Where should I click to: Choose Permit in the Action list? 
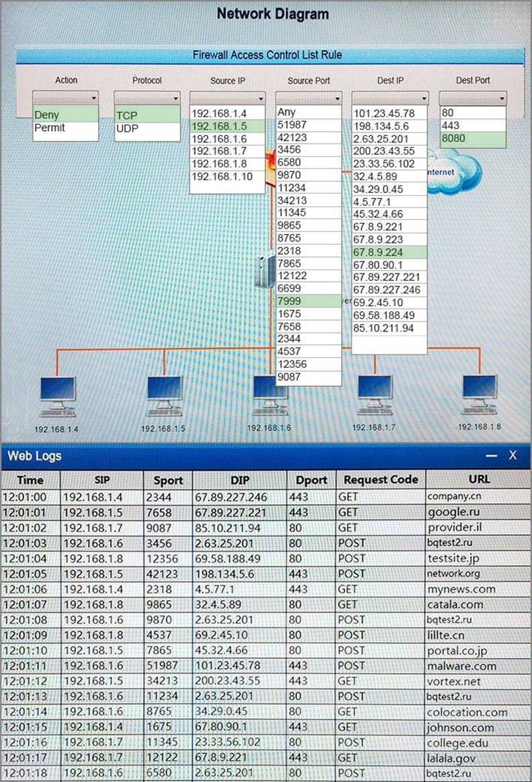[x=66, y=127]
